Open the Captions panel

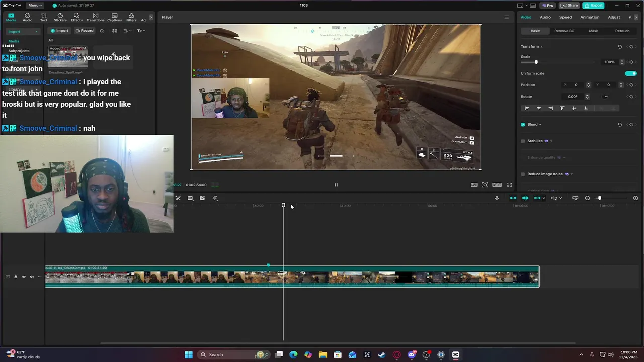coord(114,17)
